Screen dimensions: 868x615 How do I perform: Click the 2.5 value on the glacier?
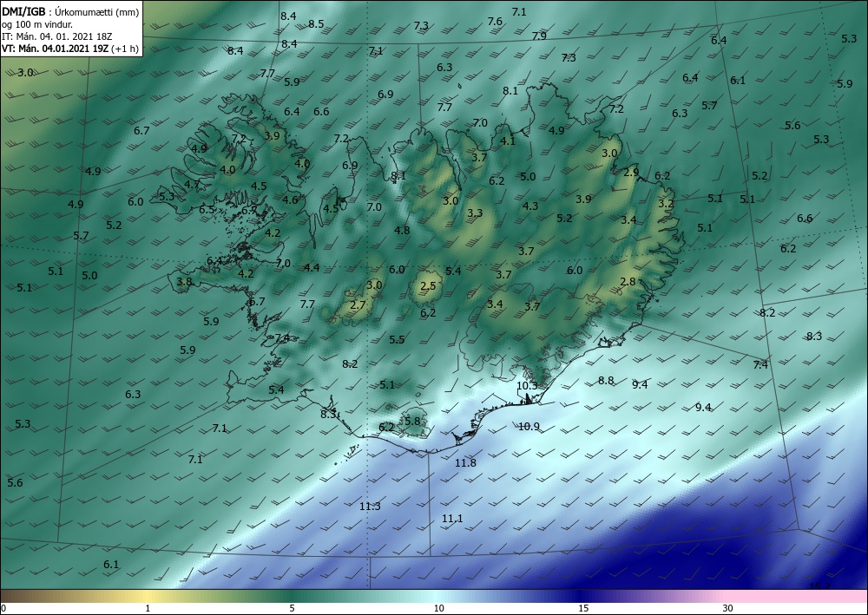pyautogui.click(x=428, y=286)
